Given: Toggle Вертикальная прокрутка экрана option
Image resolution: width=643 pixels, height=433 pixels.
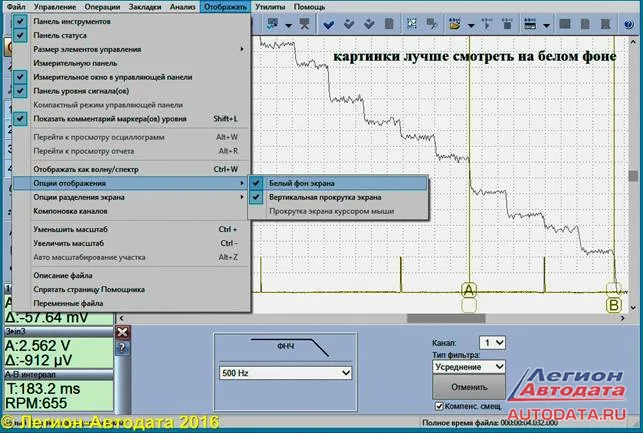Looking at the screenshot, I should (338, 197).
